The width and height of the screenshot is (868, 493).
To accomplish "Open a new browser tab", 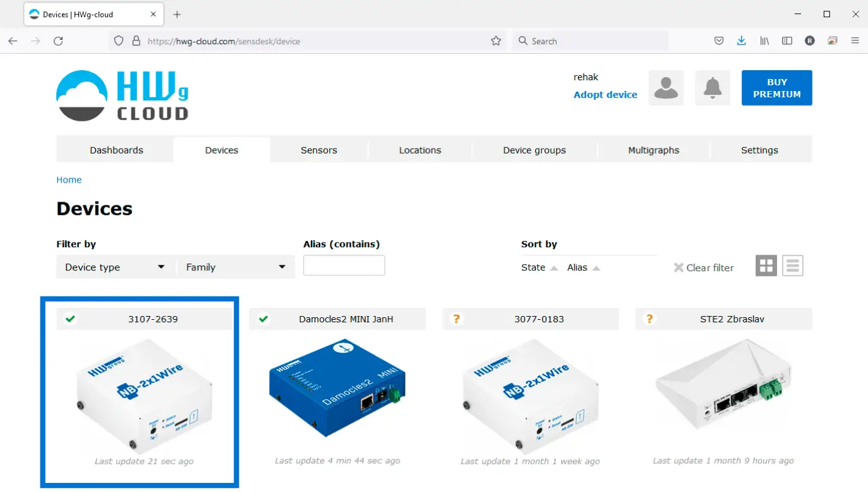I will pyautogui.click(x=177, y=15).
